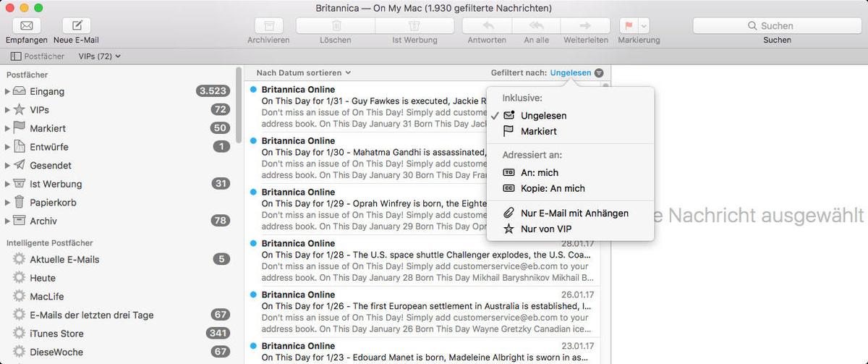This screenshot has width=868, height=364.
Task: Click the unread blue dot of 1/26 message
Action: point(253,295)
